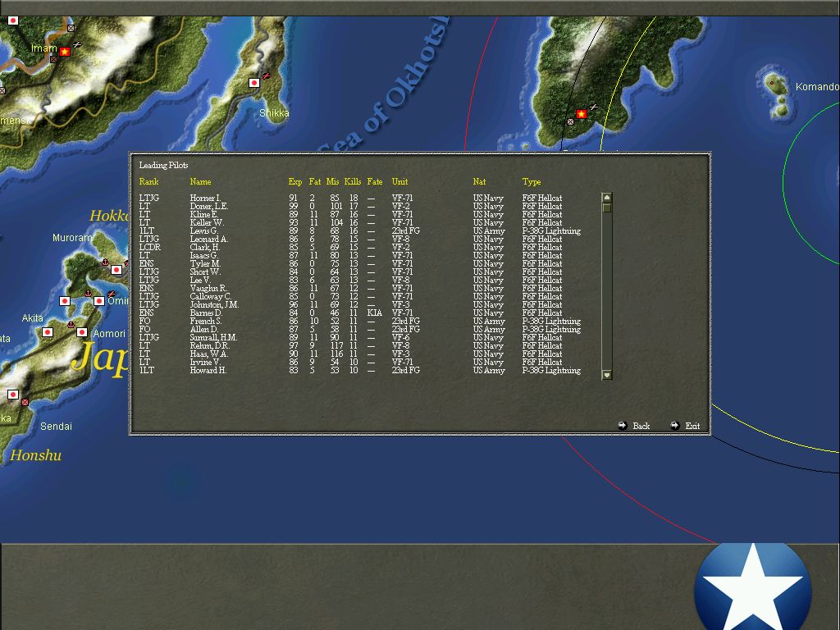Viewport: 840px width, 630px height.
Task: Select pilot Horner I. in the list
Action: click(360, 199)
